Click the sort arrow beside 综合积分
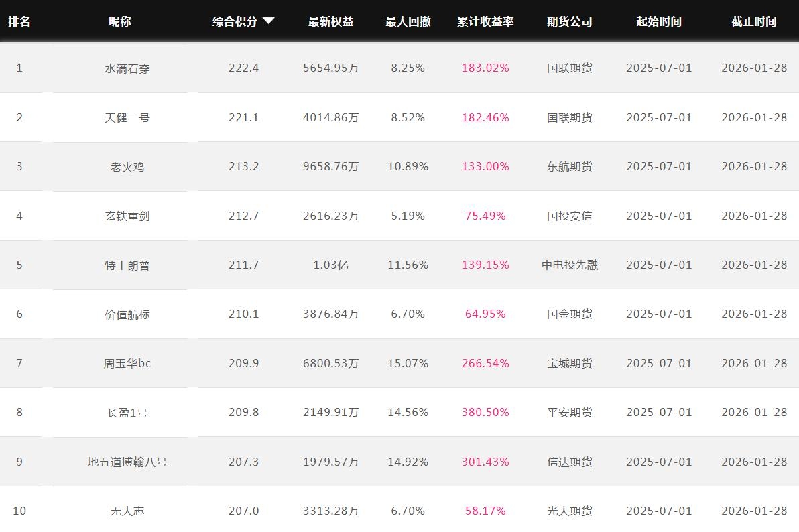This screenshot has width=799, height=532. (x=268, y=21)
